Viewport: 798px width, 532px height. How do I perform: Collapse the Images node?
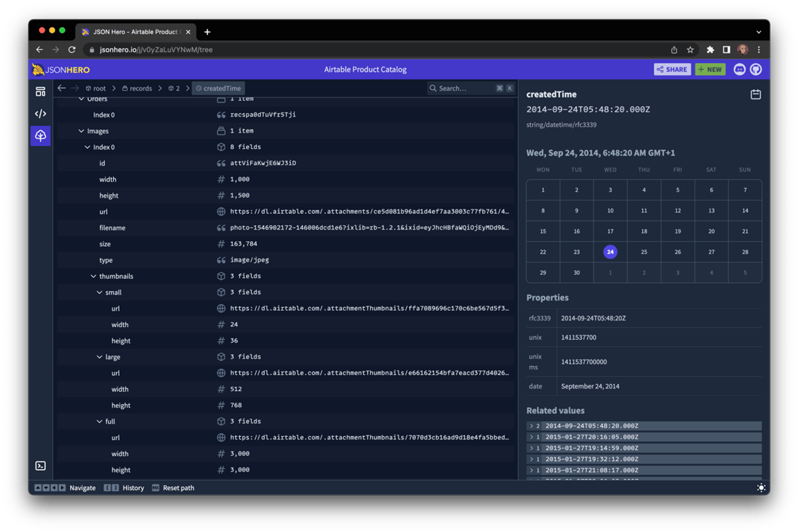tap(81, 131)
